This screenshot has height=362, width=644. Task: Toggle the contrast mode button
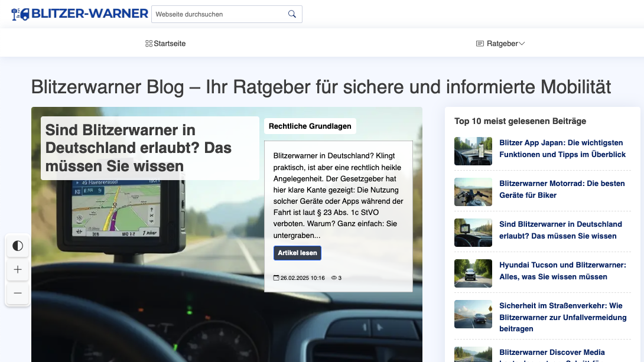[x=18, y=246]
